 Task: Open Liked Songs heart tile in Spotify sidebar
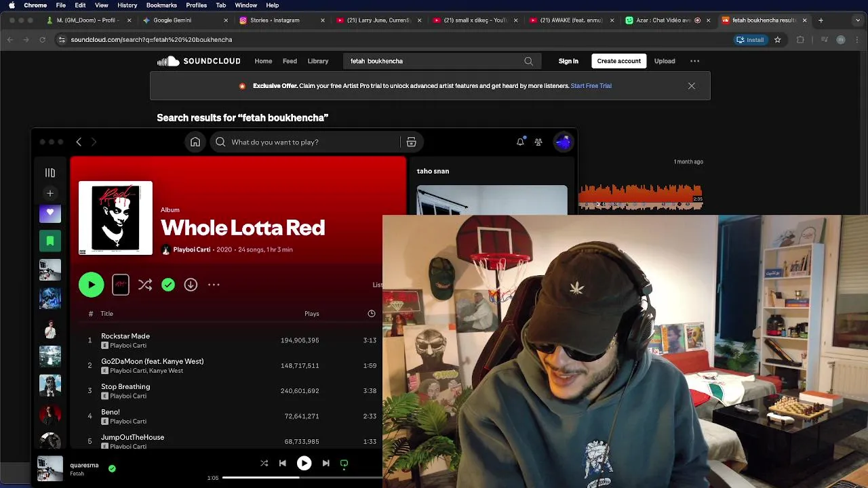pos(50,213)
